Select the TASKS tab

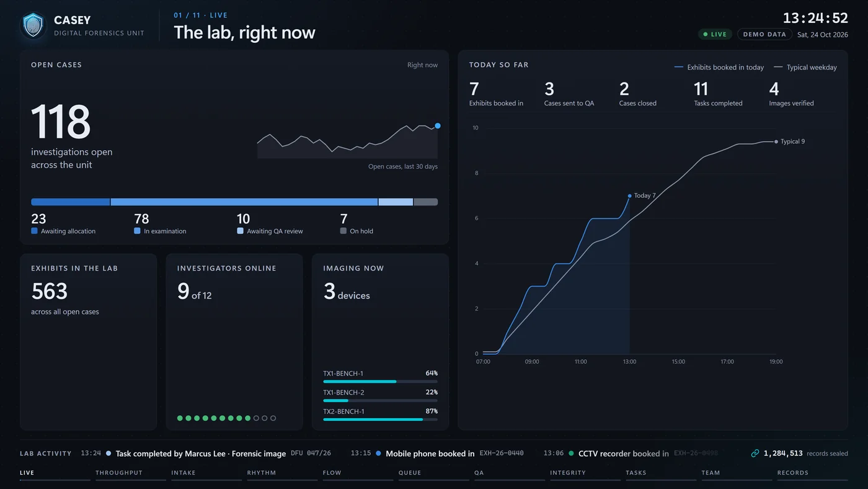click(x=661, y=474)
